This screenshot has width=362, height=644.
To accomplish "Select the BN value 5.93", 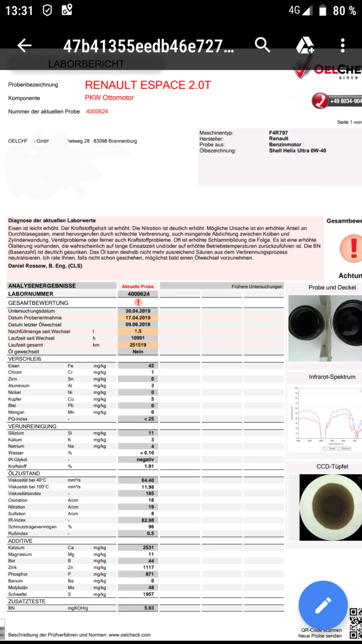I will click(x=149, y=608).
